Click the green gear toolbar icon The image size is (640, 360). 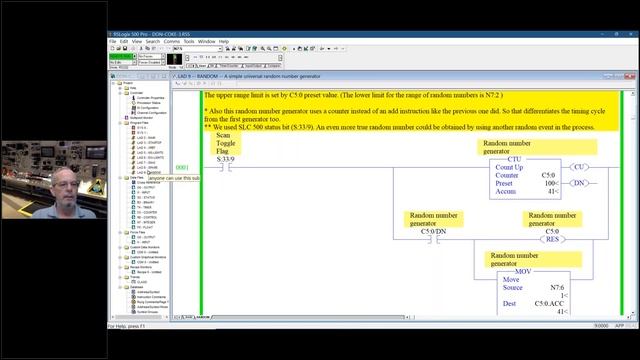tap(284, 49)
